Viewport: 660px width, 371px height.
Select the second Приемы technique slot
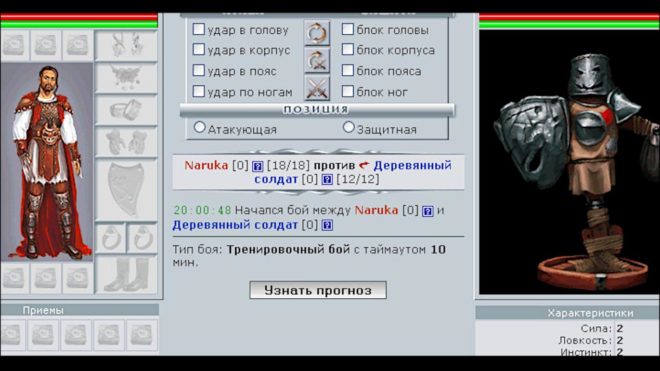click(x=43, y=335)
